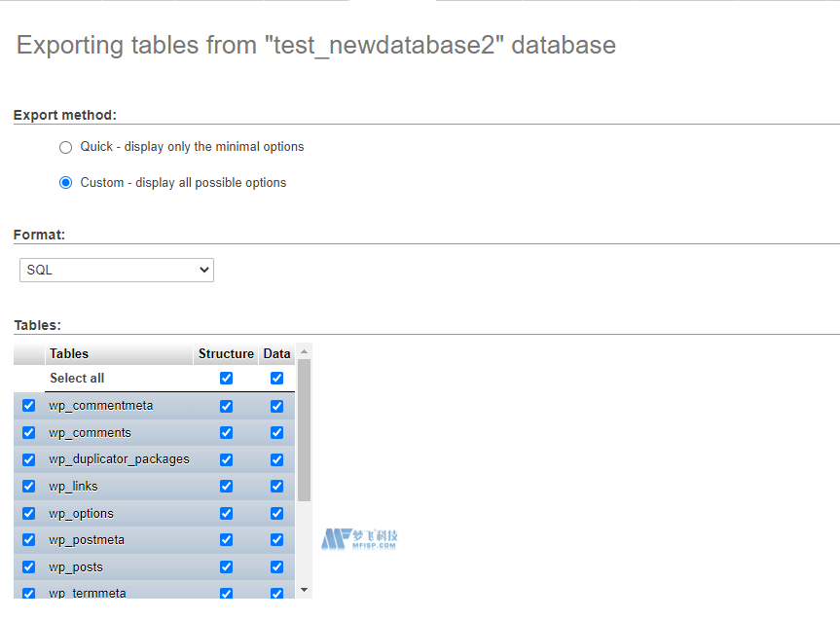This screenshot has height=620, width=840.
Task: Select Quick export method radio button
Action: (x=65, y=147)
